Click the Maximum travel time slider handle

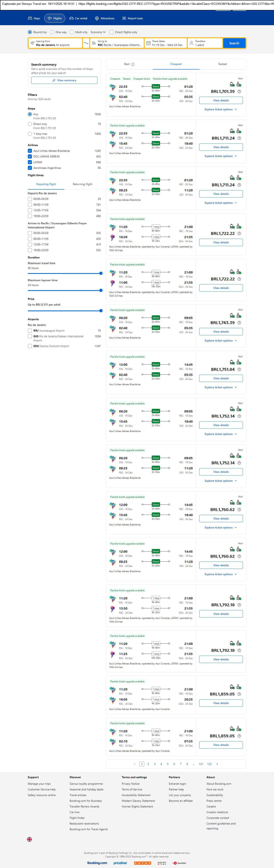click(101, 273)
